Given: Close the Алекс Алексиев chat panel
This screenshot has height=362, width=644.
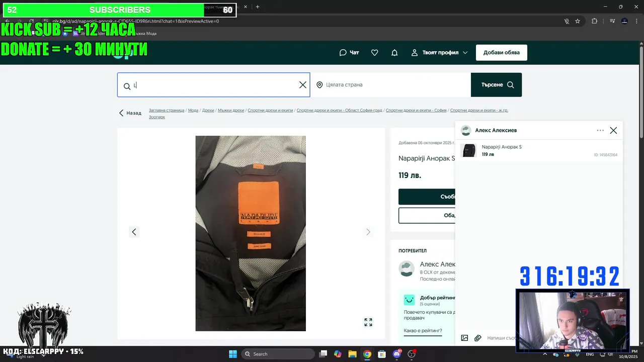Looking at the screenshot, I should point(613,130).
